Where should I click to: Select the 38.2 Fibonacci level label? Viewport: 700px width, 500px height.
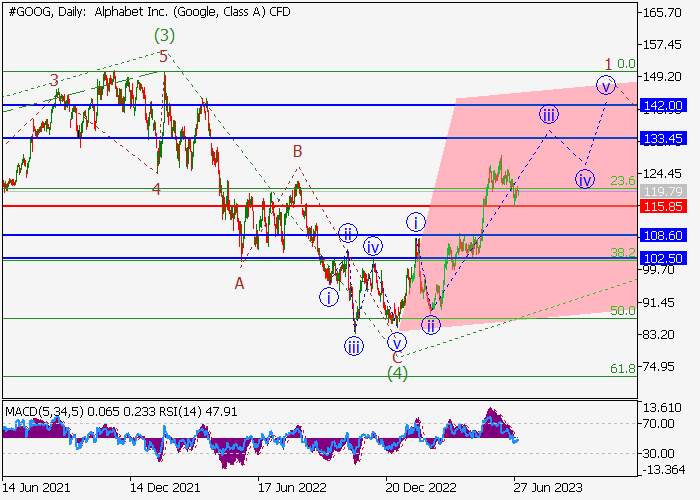(x=623, y=253)
